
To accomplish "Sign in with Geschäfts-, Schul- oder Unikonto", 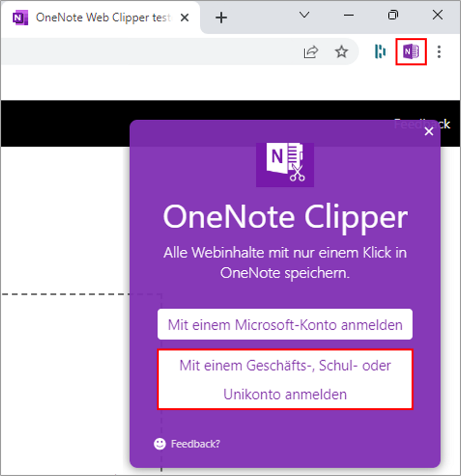I will [285, 379].
